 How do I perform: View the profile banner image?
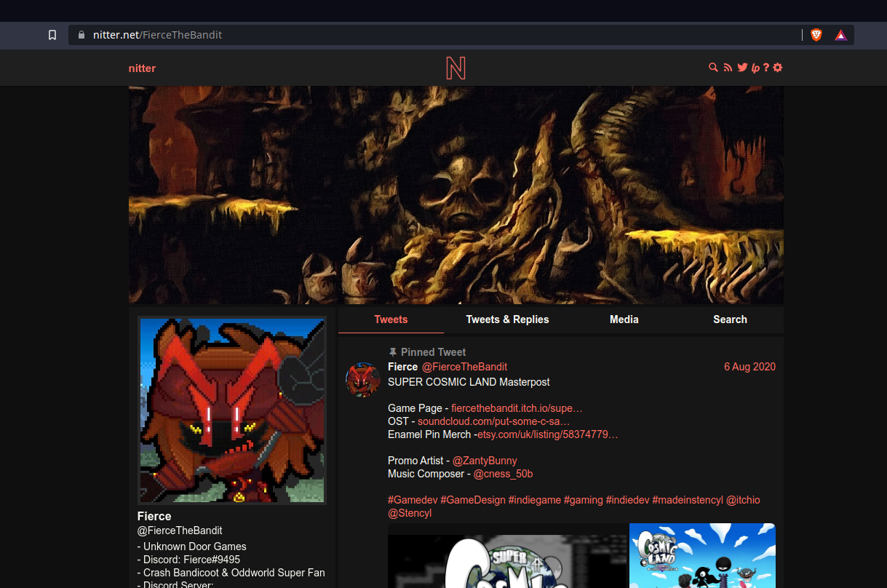[456, 195]
